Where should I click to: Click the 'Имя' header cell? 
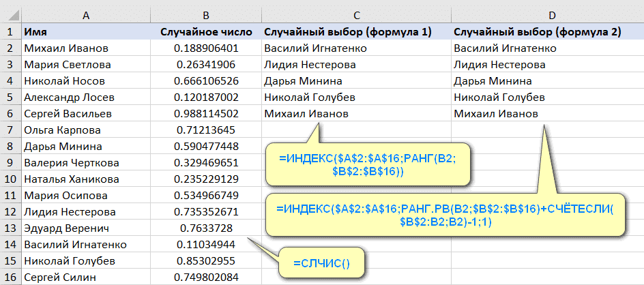pos(85,32)
